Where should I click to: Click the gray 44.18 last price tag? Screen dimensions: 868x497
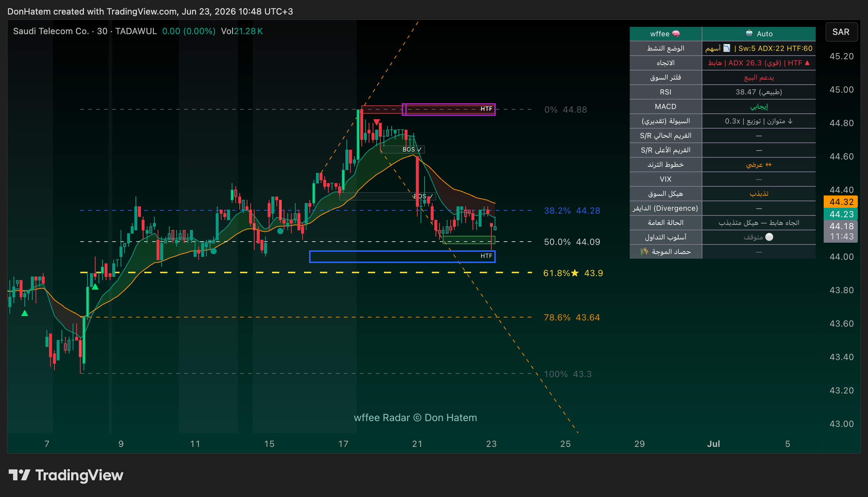(x=841, y=226)
